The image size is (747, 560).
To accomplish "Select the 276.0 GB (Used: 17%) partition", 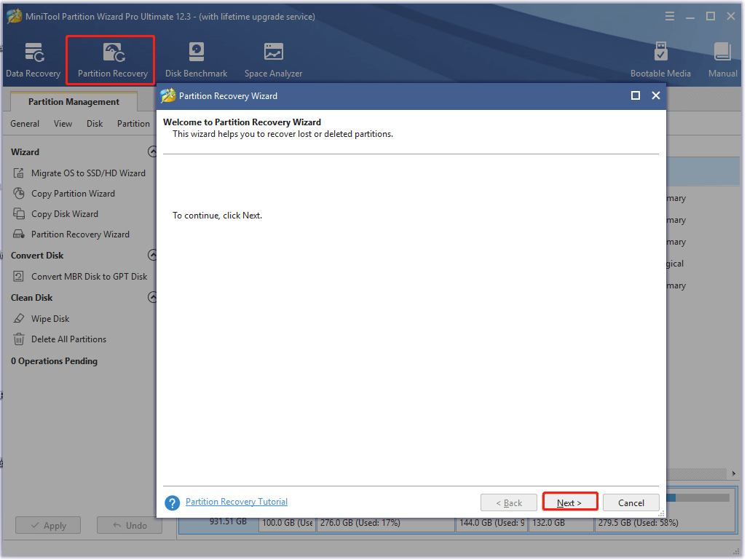I will [386, 524].
